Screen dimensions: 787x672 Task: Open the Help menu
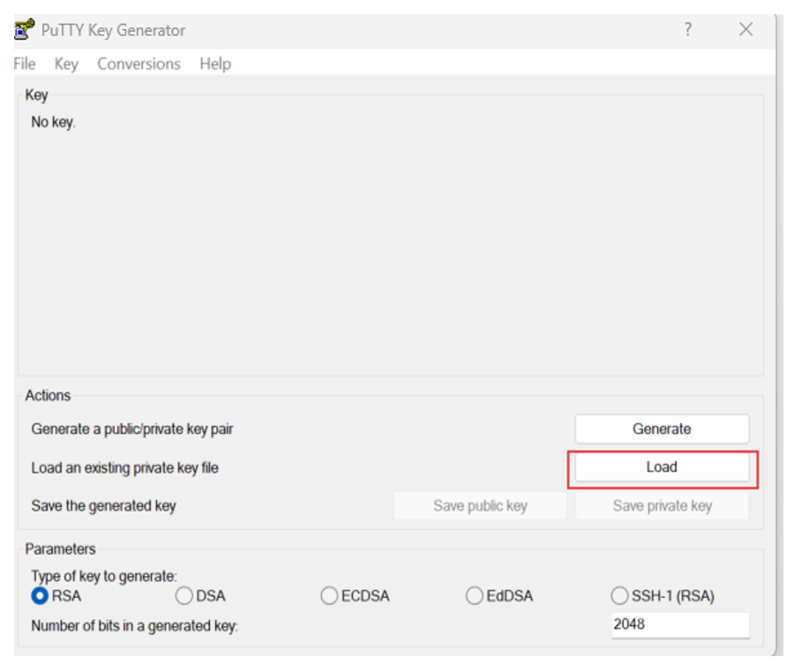point(215,63)
